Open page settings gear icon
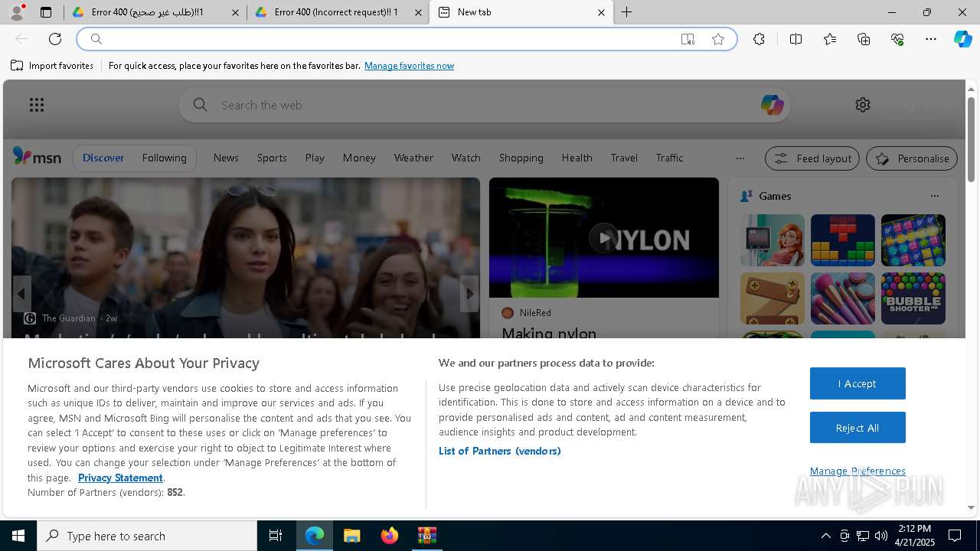The width and height of the screenshot is (980, 551). click(x=863, y=105)
